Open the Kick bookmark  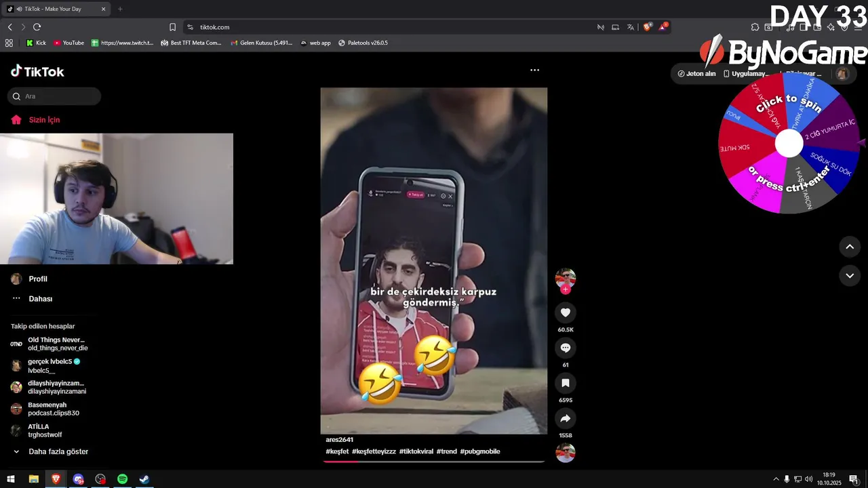36,43
